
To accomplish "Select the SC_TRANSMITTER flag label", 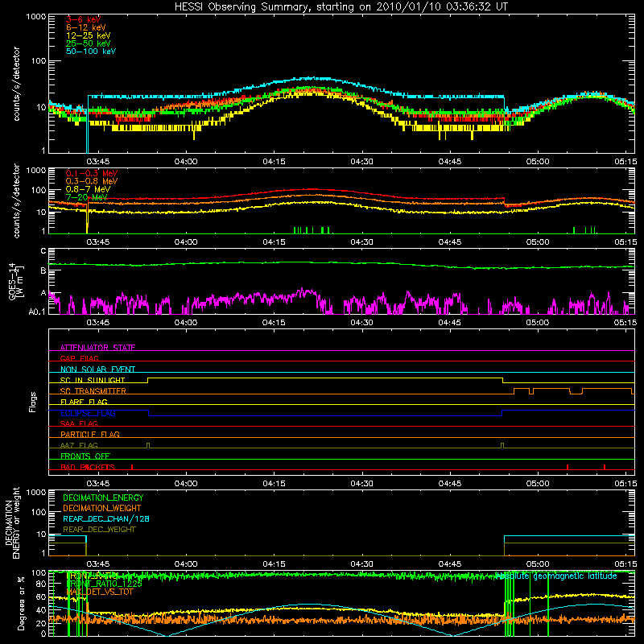I will [x=93, y=391].
